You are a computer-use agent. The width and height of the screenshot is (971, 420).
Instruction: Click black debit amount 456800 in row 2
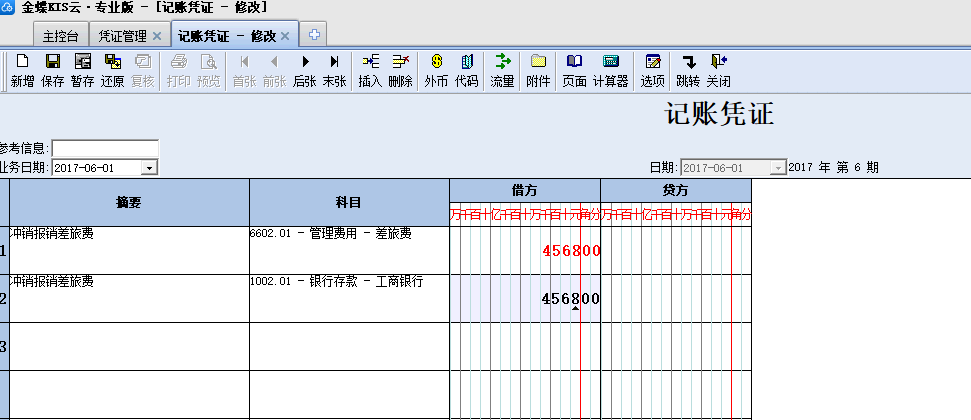[x=571, y=299]
